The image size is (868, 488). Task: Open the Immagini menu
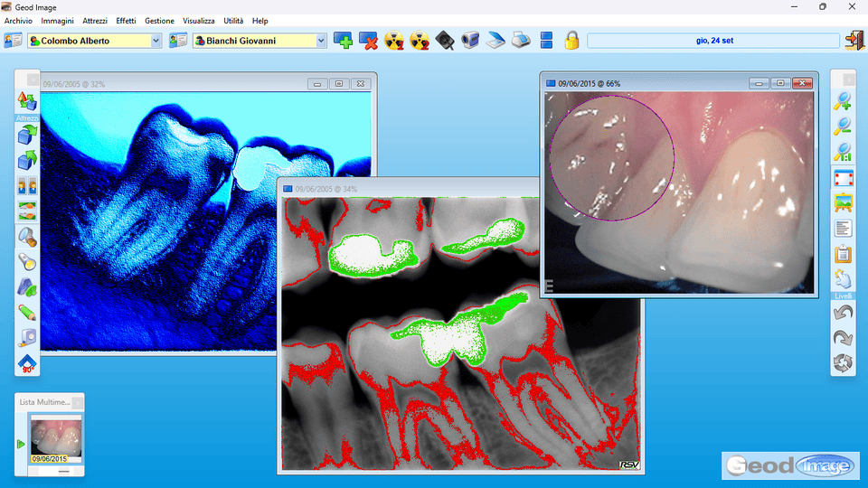57,21
